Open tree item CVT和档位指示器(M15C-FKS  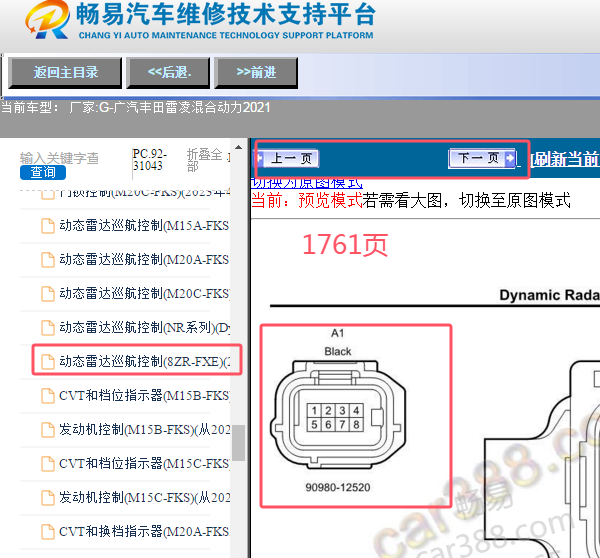(144, 463)
